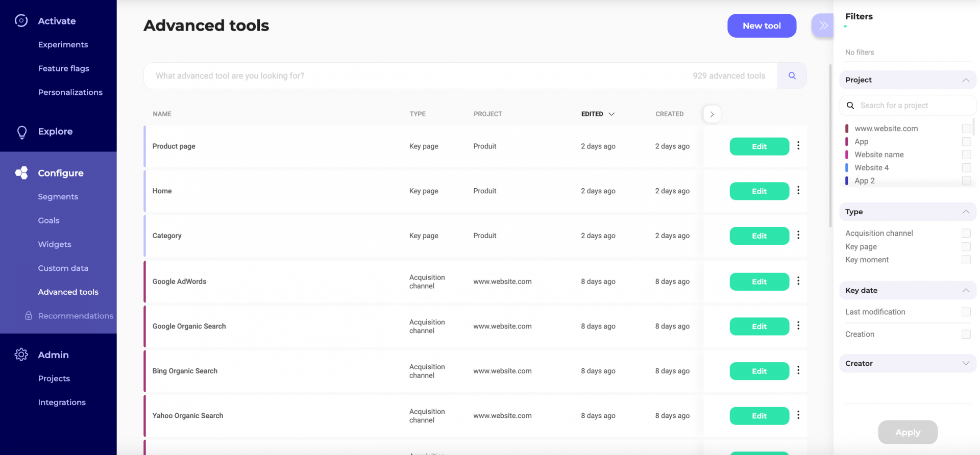Open Custom data in the sidebar
This screenshot has width=980, height=455.
click(63, 268)
